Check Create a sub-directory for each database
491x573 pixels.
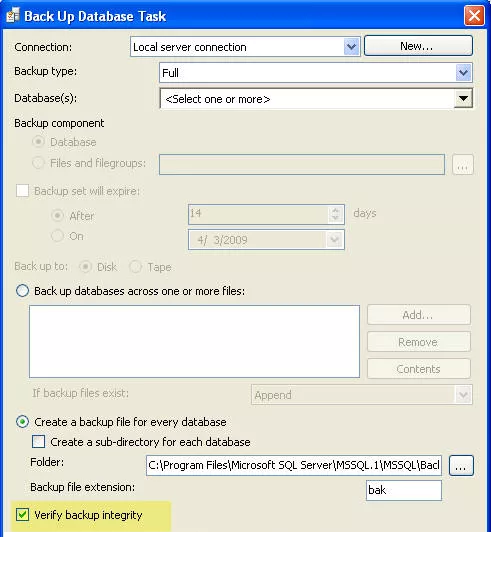(x=38, y=441)
